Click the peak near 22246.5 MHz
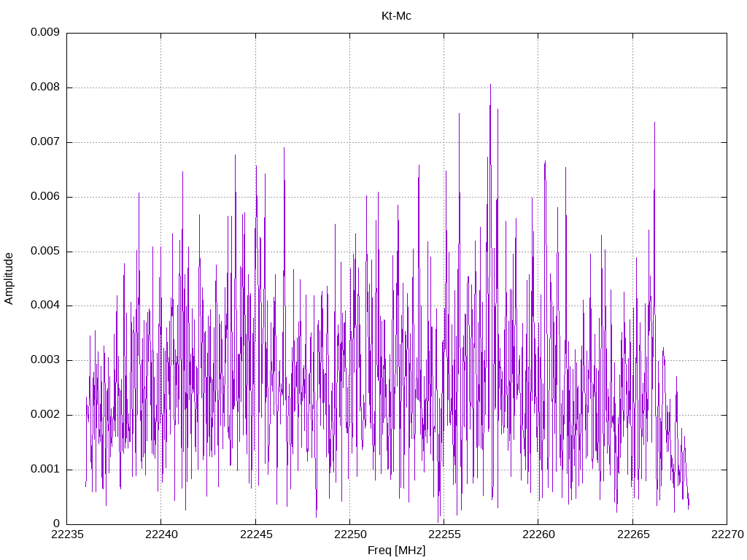 point(284,149)
